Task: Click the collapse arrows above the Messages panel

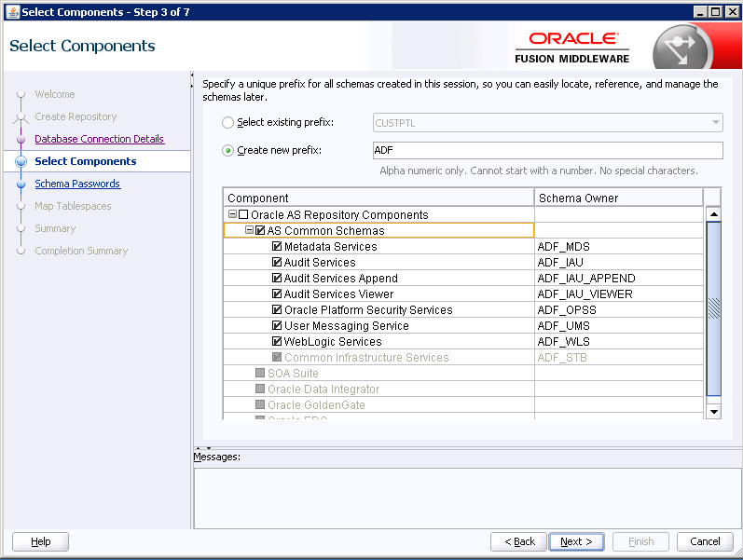Action: coord(204,447)
